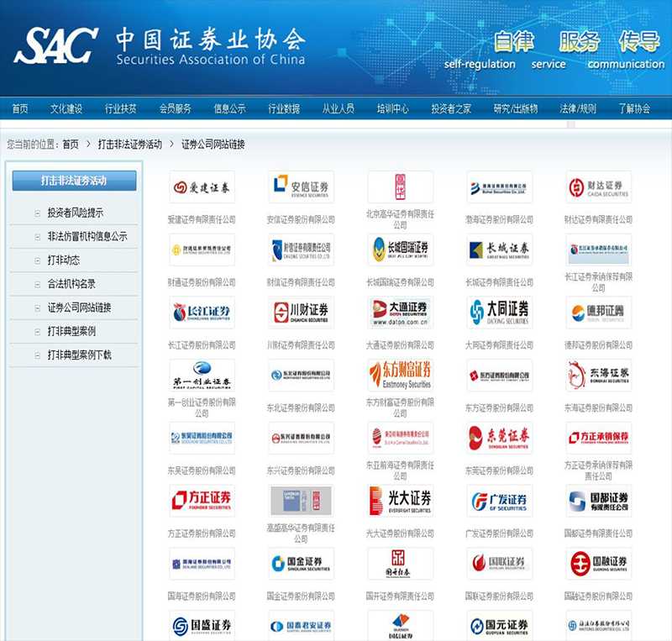Click the 爱建证券 company logo

pyautogui.click(x=204, y=187)
